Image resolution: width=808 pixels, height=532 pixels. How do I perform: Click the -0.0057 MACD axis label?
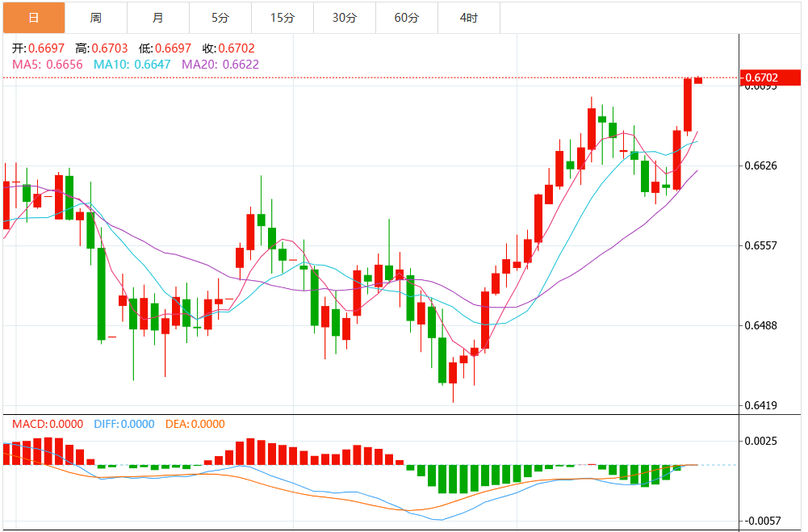click(761, 522)
